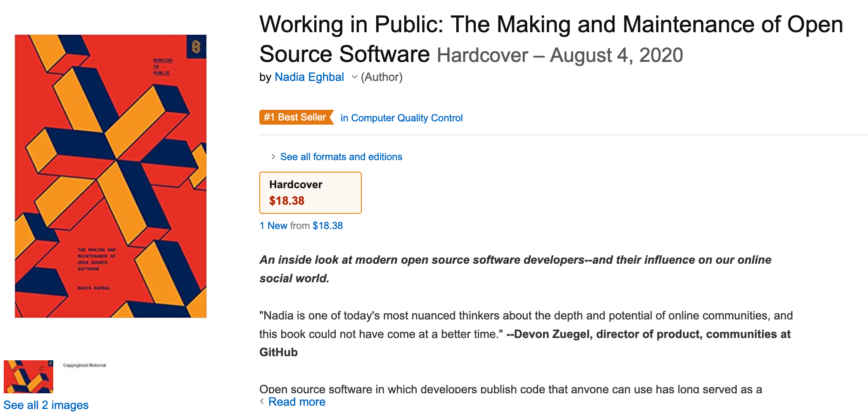This screenshot has height=416, width=868.
Task: Select the Hardcover $18.38 format button
Action: tap(310, 193)
